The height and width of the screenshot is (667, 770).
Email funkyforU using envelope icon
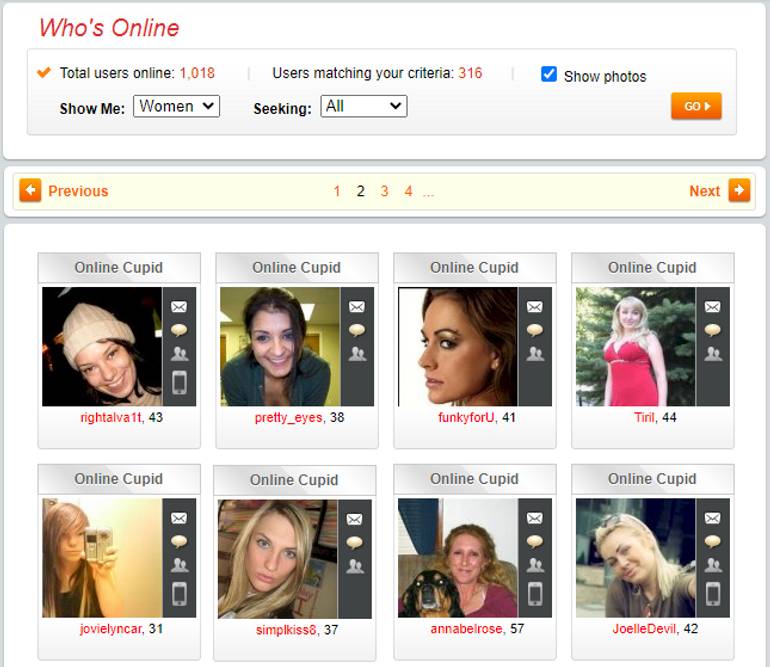[x=534, y=307]
